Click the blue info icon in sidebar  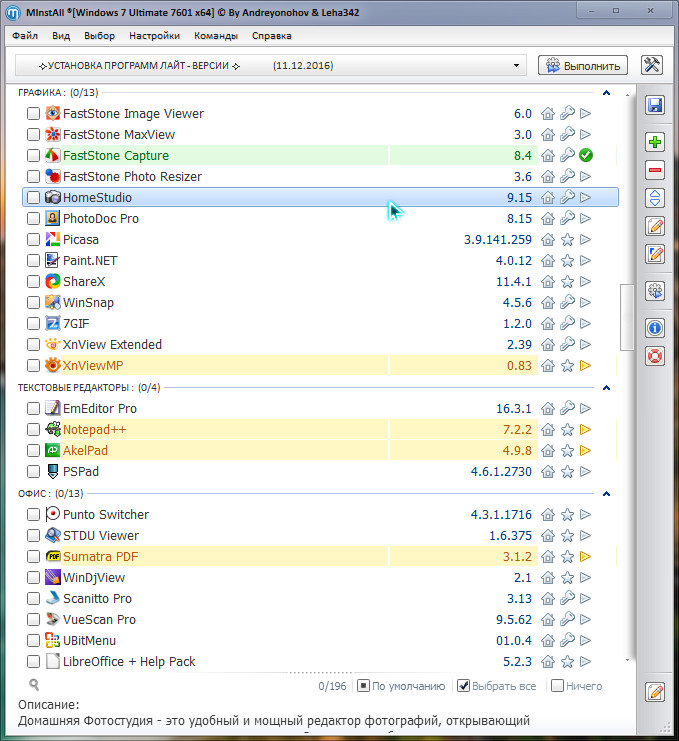[655, 328]
